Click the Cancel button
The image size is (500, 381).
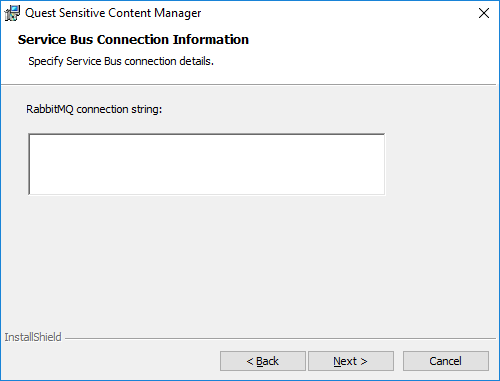[x=446, y=361]
